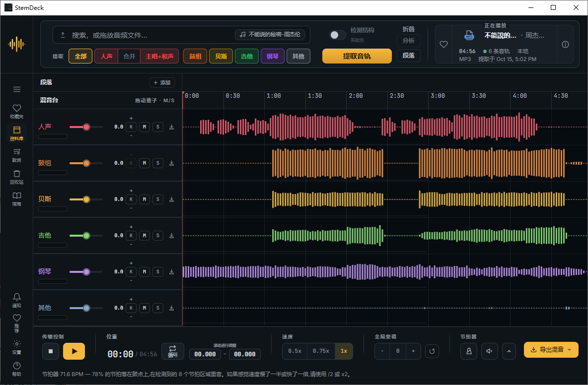Solo the 鼓组 track
The height and width of the screenshot is (385, 588).
point(158,163)
